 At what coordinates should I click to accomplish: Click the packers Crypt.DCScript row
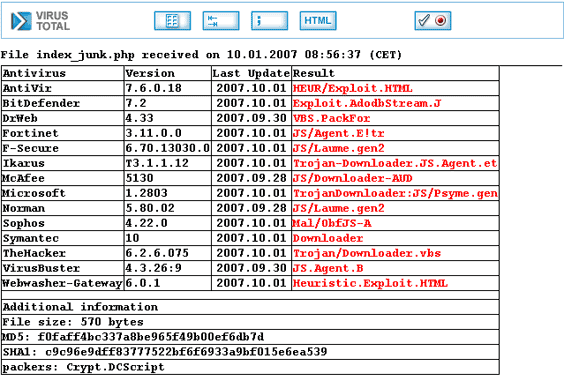click(250, 367)
